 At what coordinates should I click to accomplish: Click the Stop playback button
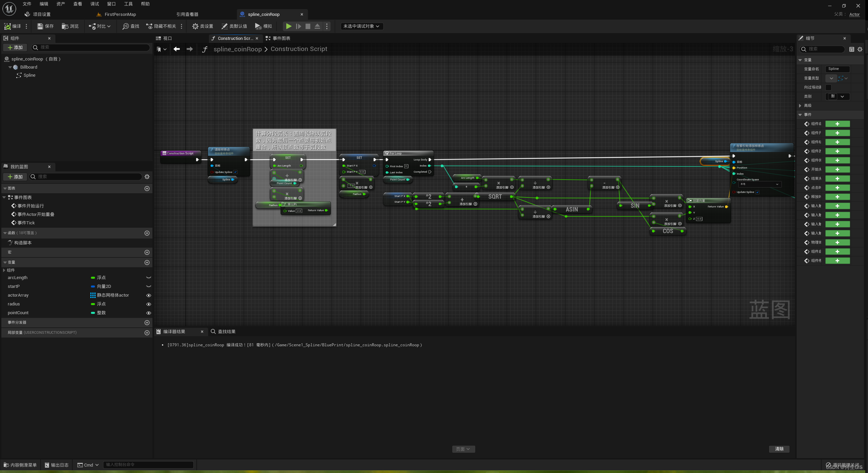[308, 26]
